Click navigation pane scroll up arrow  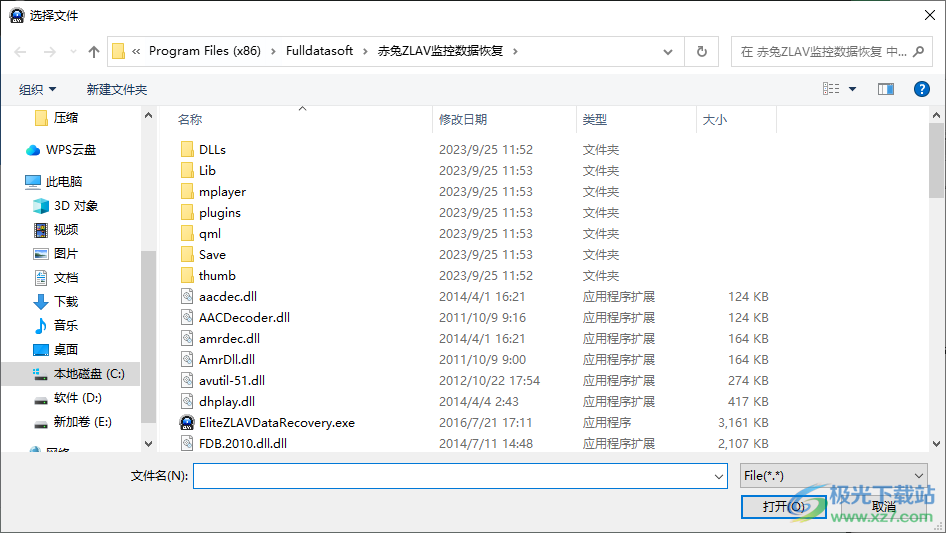click(148, 115)
